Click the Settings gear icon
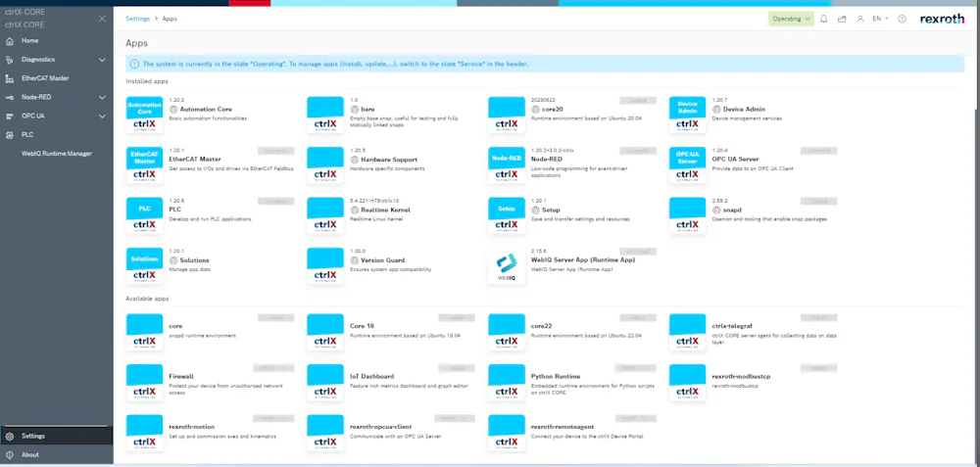Screen dimensions: 980x467 (10, 436)
